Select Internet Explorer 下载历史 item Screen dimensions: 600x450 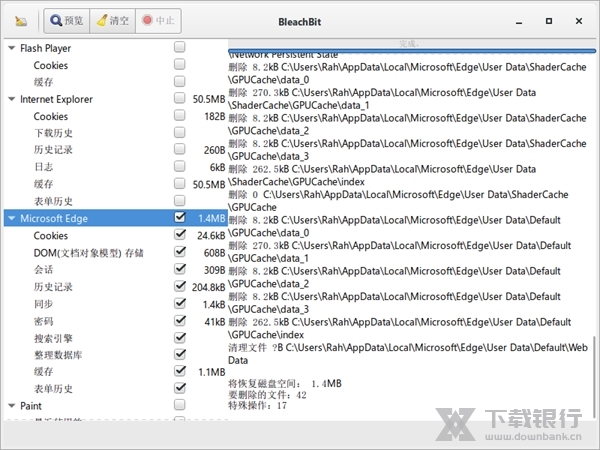(53, 133)
